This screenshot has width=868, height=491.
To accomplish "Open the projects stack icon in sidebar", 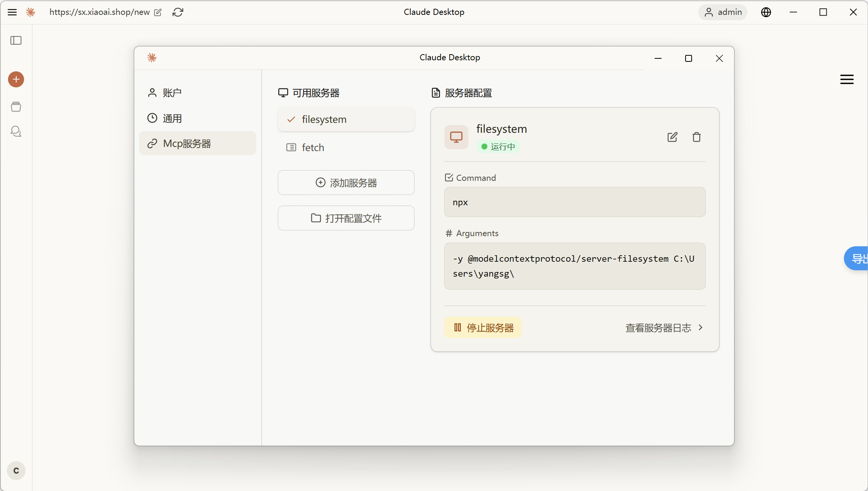I will coord(16,106).
